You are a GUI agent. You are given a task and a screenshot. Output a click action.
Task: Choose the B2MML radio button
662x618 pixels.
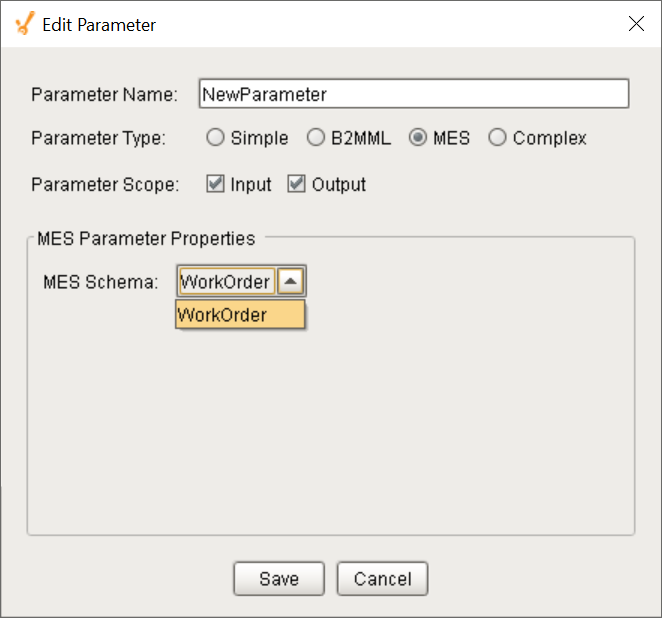[316, 139]
